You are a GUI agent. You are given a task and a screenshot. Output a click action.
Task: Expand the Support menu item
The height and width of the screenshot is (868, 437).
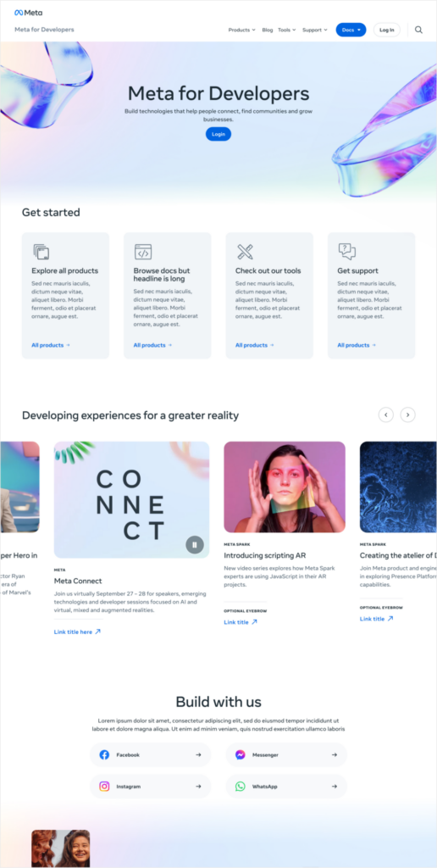[x=315, y=30]
